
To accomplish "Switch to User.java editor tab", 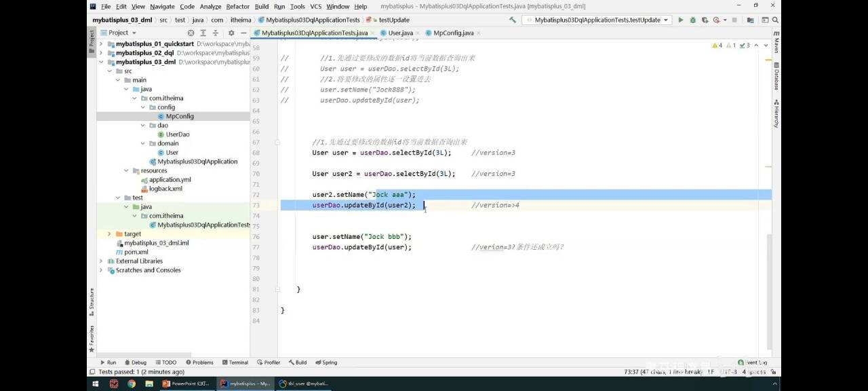I will tap(400, 33).
